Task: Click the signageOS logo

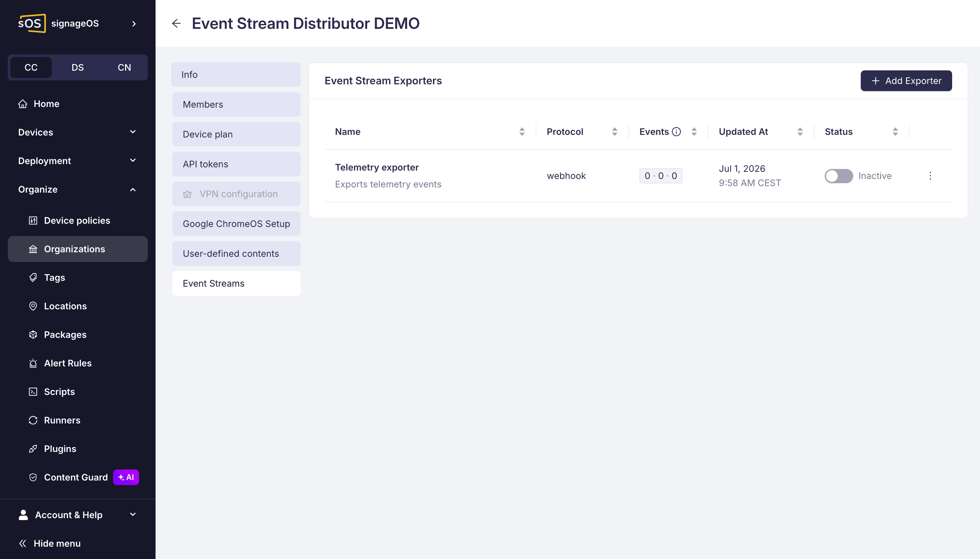Action: click(32, 23)
